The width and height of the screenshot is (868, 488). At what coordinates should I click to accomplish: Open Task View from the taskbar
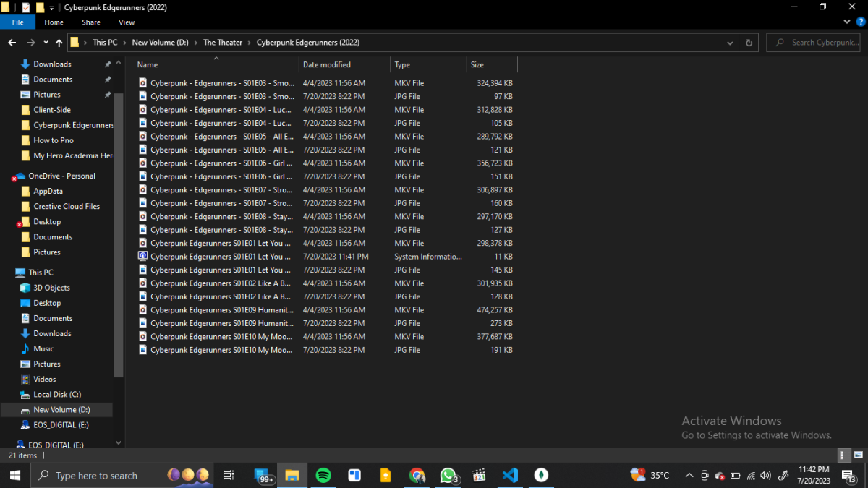[x=229, y=475]
